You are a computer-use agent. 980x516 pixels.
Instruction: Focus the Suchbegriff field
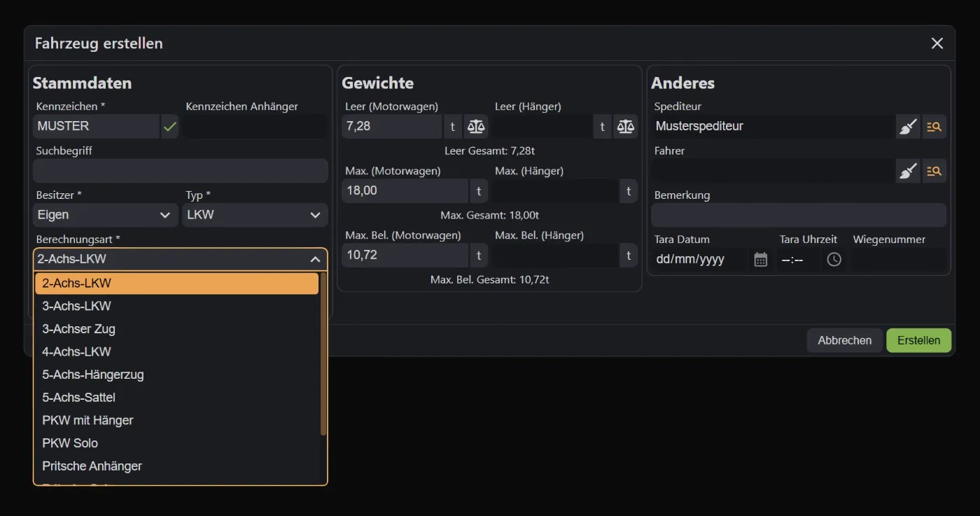pyautogui.click(x=181, y=171)
